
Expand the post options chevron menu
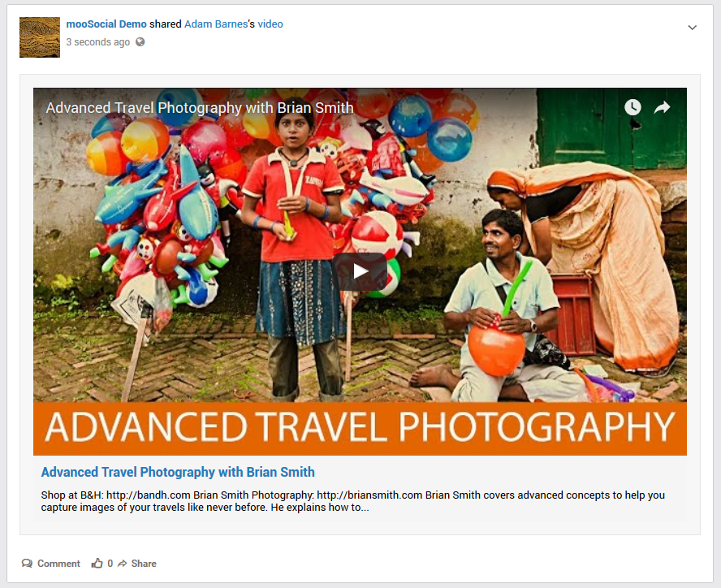click(x=693, y=28)
